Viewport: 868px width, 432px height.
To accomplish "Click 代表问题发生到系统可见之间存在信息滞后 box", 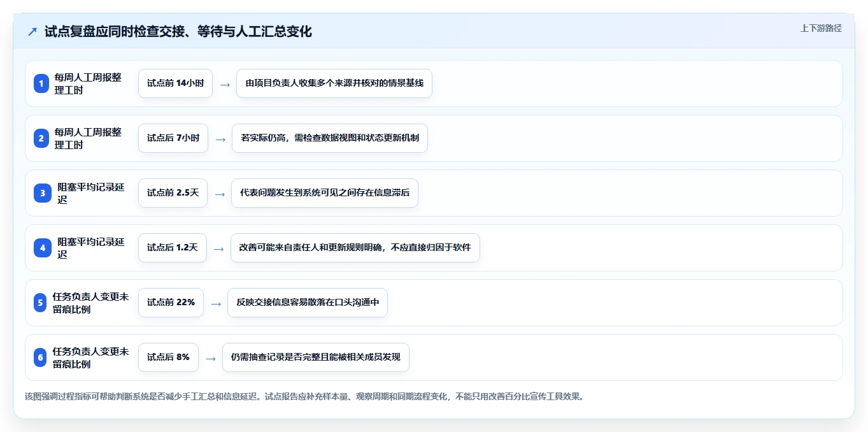I will click(325, 193).
